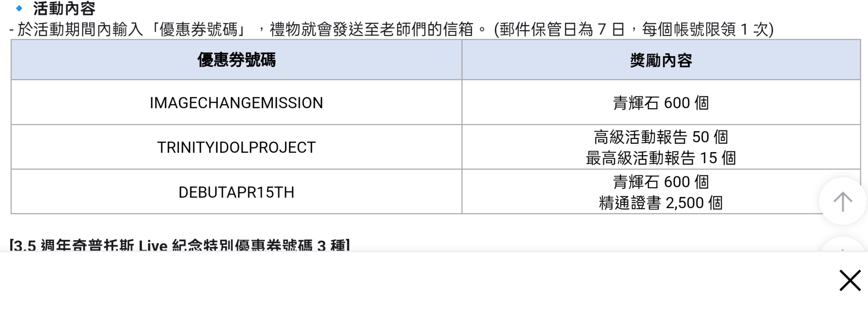
Task: Select the TRINITYIDOLPROJECT coupon code
Action: [x=236, y=147]
